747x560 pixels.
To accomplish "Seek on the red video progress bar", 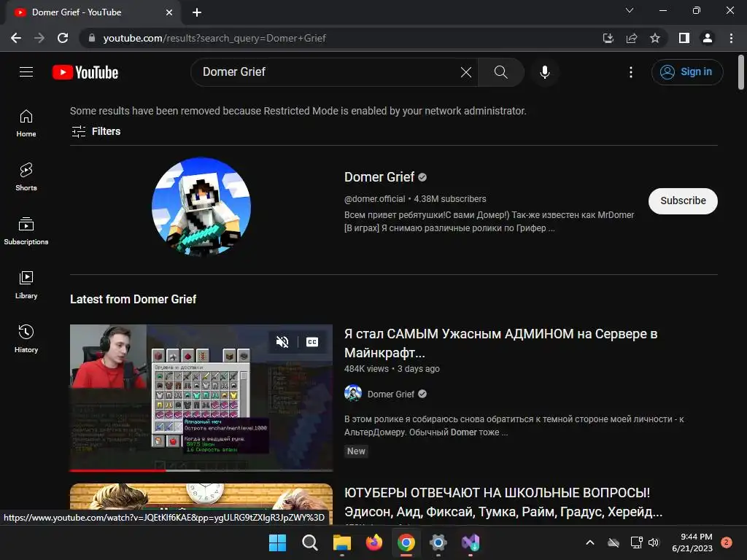I will 201,470.
